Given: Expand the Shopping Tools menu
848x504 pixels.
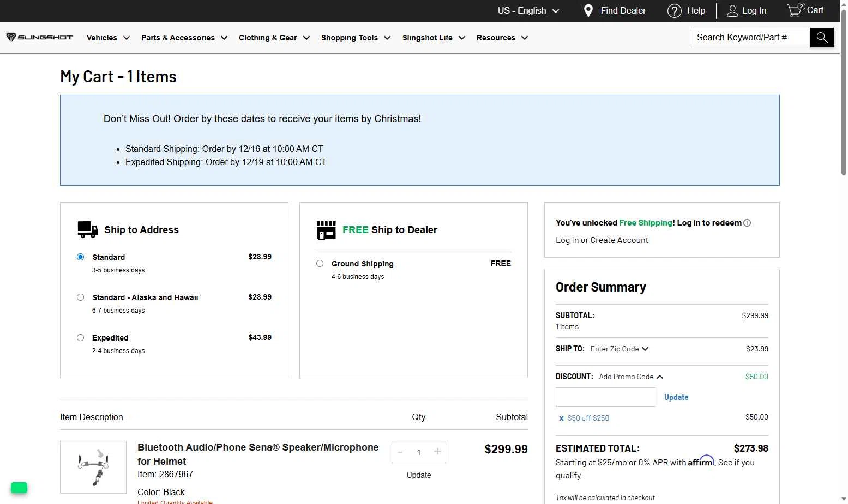Looking at the screenshot, I should 356,38.
